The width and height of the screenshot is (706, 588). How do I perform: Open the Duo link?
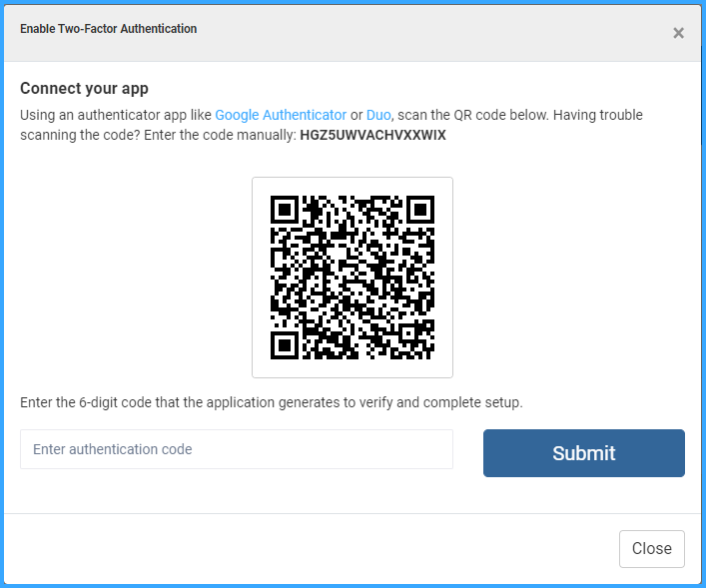pyautogui.click(x=378, y=115)
